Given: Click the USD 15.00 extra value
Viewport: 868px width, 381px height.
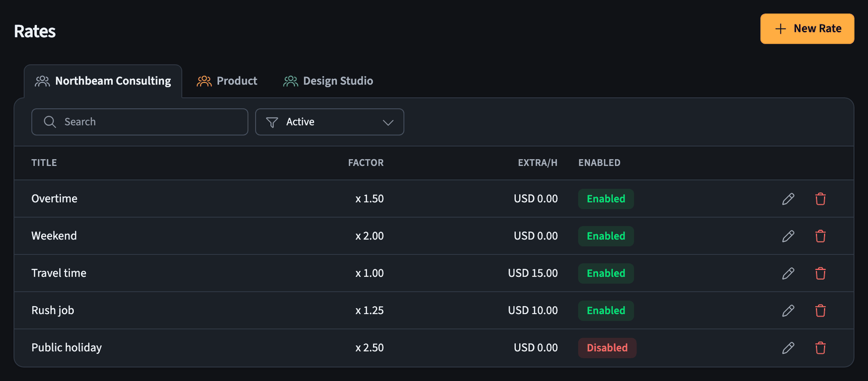Looking at the screenshot, I should (x=533, y=274).
